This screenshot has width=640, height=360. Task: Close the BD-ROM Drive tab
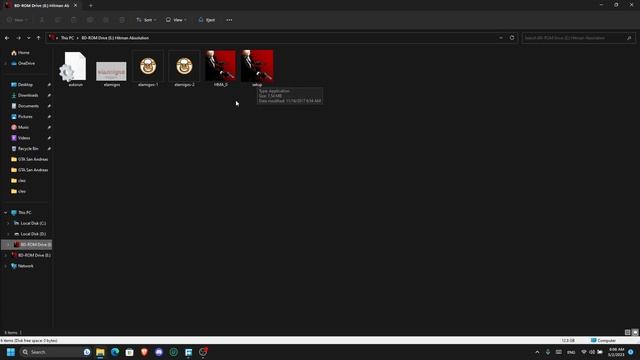75,5
